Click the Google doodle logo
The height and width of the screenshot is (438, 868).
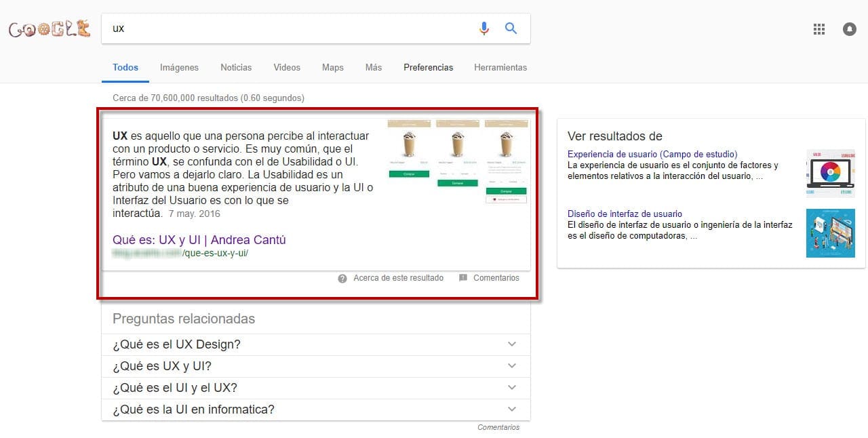tap(49, 28)
